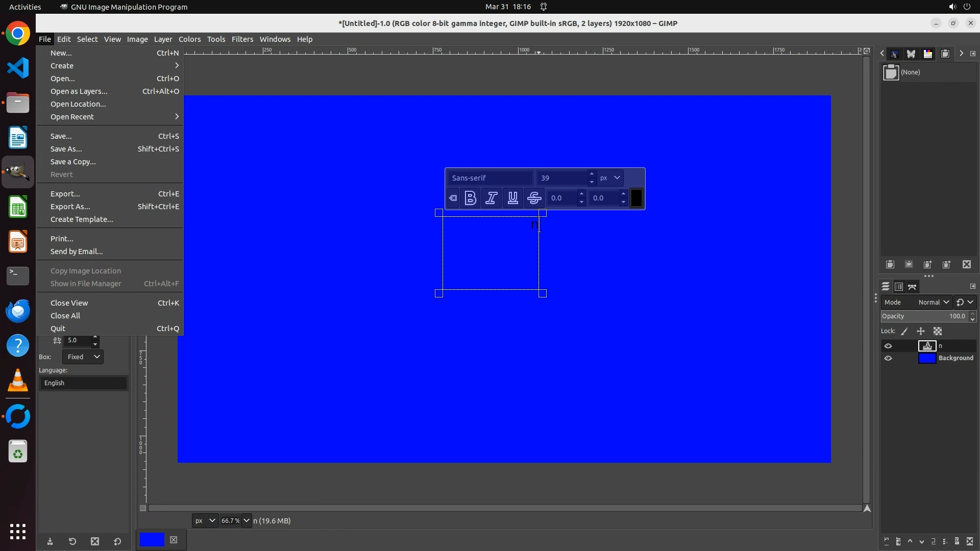Image resolution: width=980 pixels, height=551 pixels.
Task: Switch to the Paths tab
Action: [x=912, y=287]
